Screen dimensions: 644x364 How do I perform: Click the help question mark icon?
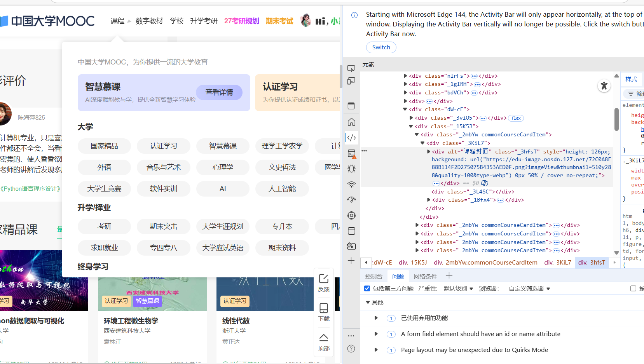point(351,348)
